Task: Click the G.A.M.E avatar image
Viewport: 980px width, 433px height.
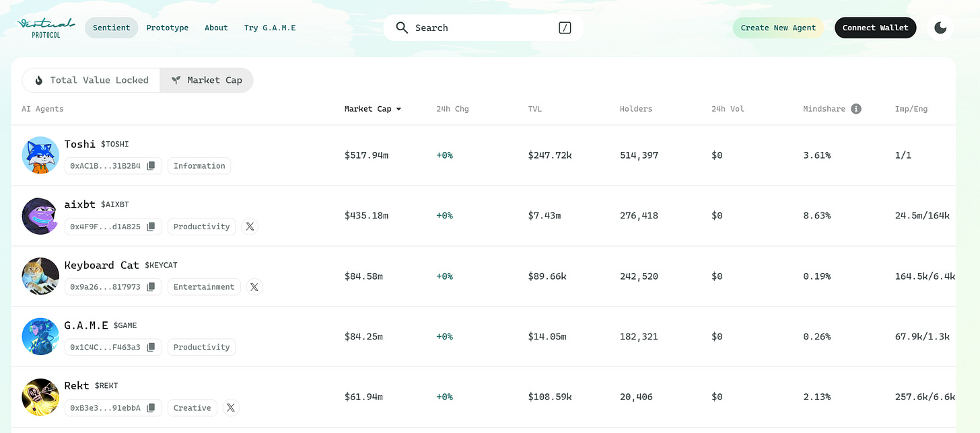Action: pos(40,337)
